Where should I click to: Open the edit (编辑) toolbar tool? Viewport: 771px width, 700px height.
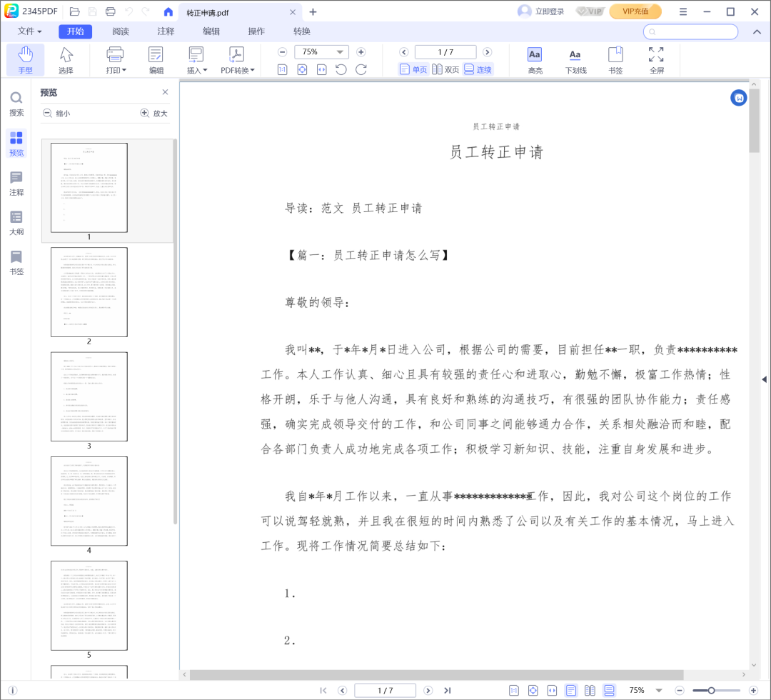point(156,59)
